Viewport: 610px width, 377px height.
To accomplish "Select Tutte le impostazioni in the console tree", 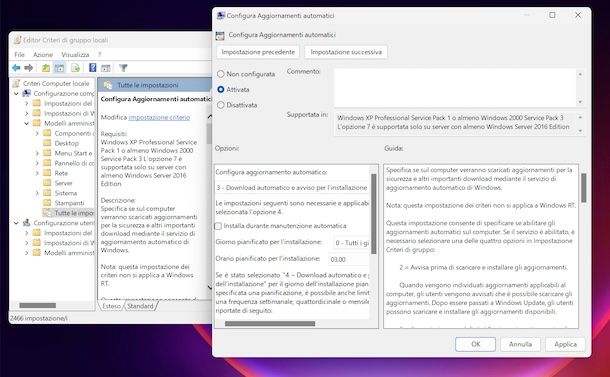I will tap(74, 213).
